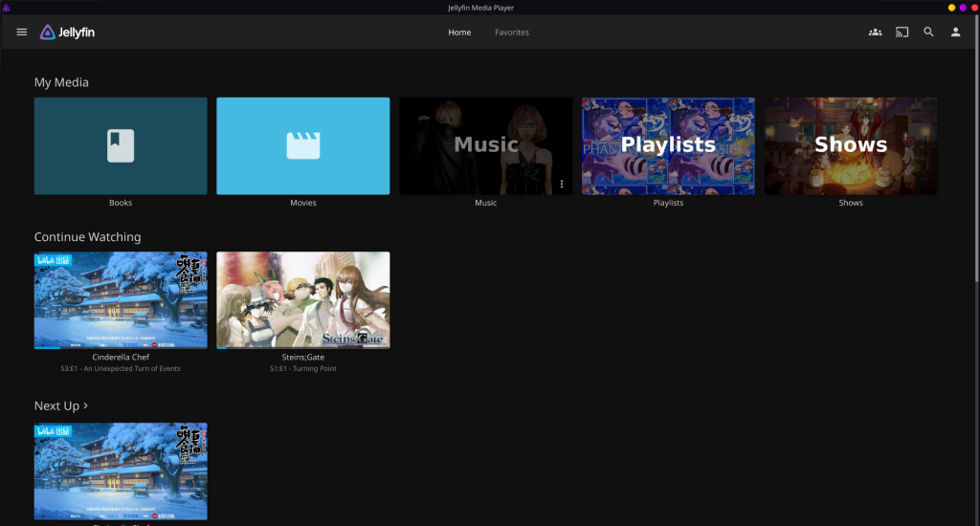Open episode link "S1:E1 - Turning Point"
Image resolution: width=980 pixels, height=526 pixels.
(302, 369)
